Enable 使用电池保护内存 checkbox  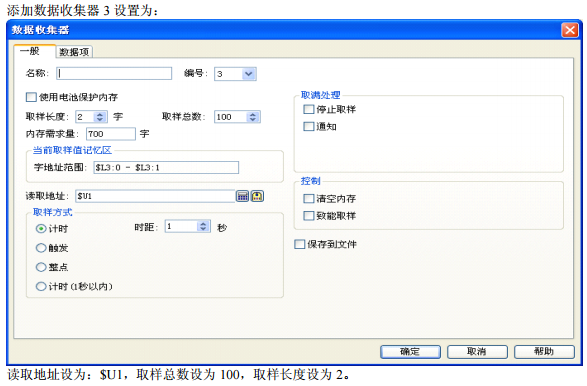coord(31,97)
